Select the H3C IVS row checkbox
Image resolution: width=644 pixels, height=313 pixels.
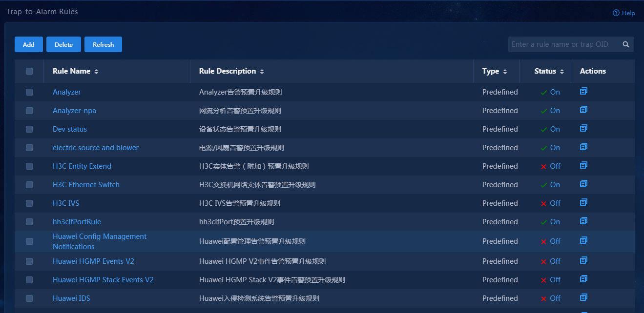point(29,203)
